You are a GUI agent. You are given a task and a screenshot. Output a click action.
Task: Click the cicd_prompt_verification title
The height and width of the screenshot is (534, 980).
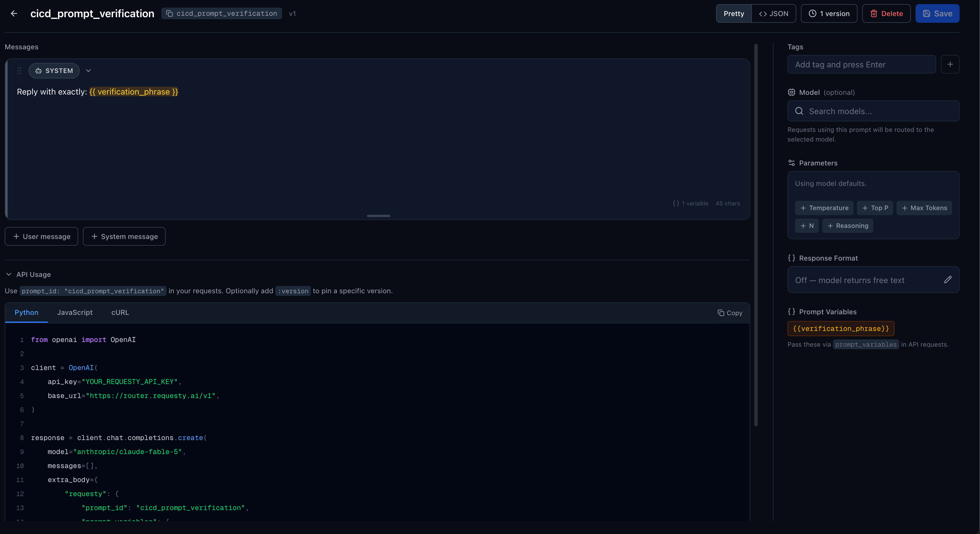[92, 13]
